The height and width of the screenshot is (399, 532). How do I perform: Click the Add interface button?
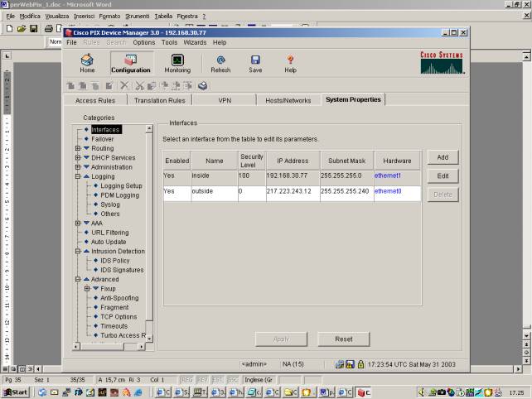tap(443, 157)
